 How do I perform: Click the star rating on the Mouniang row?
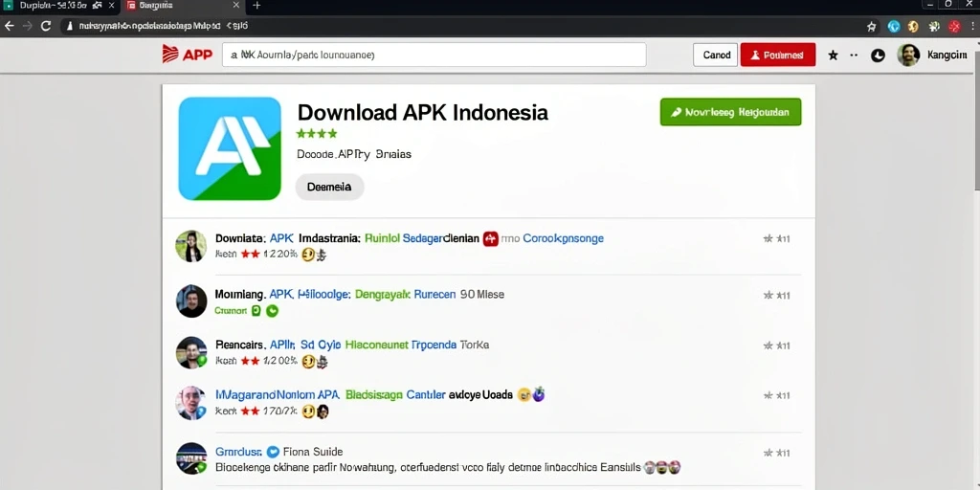tap(777, 295)
